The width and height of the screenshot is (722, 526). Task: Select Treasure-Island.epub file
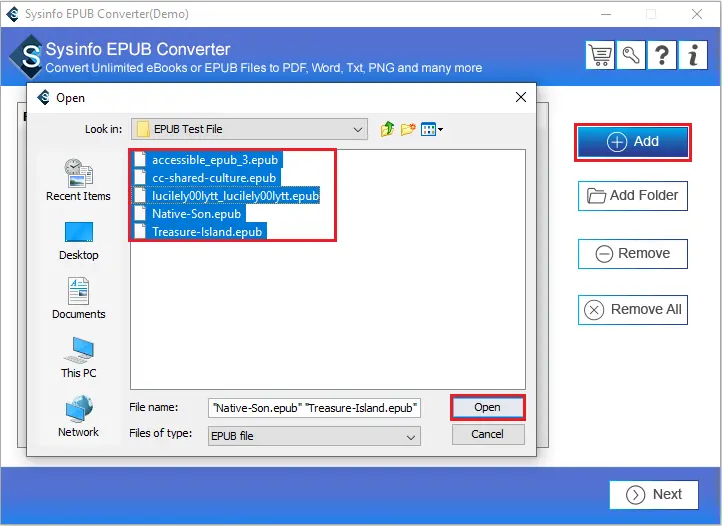199,231
